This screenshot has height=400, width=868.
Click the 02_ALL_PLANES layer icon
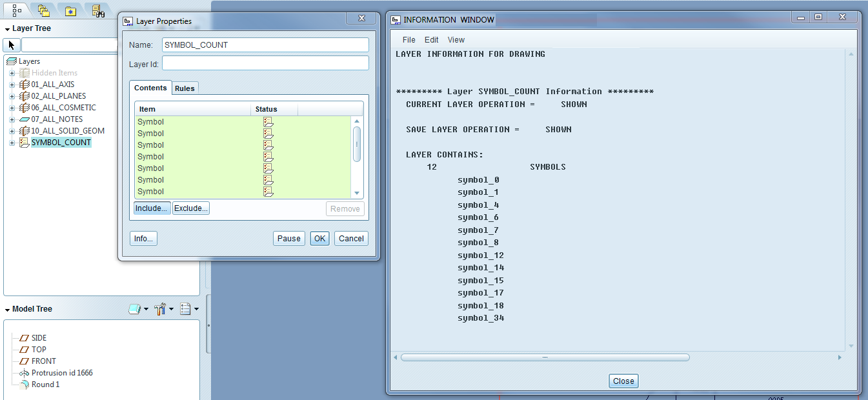coord(25,96)
